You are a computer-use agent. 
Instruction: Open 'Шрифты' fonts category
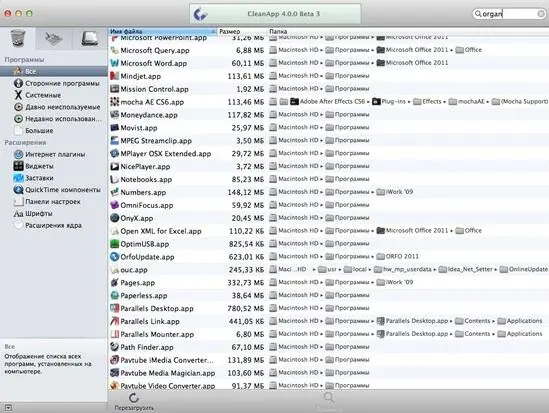[39, 214]
